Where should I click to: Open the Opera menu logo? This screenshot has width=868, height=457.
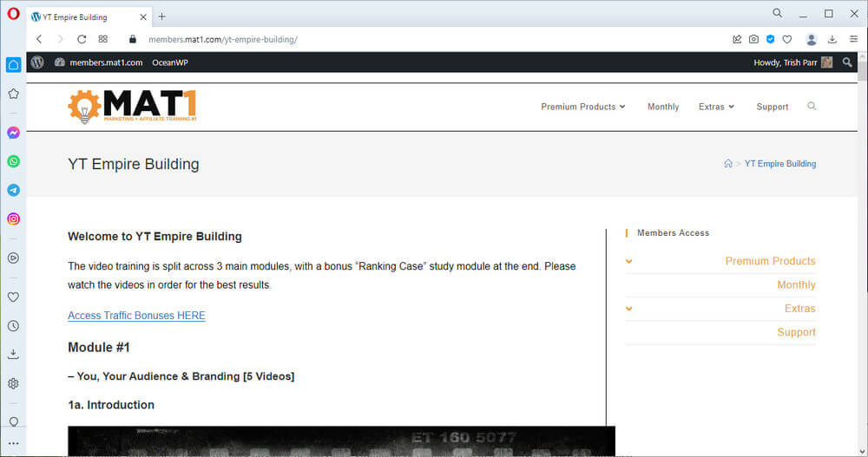click(x=13, y=13)
